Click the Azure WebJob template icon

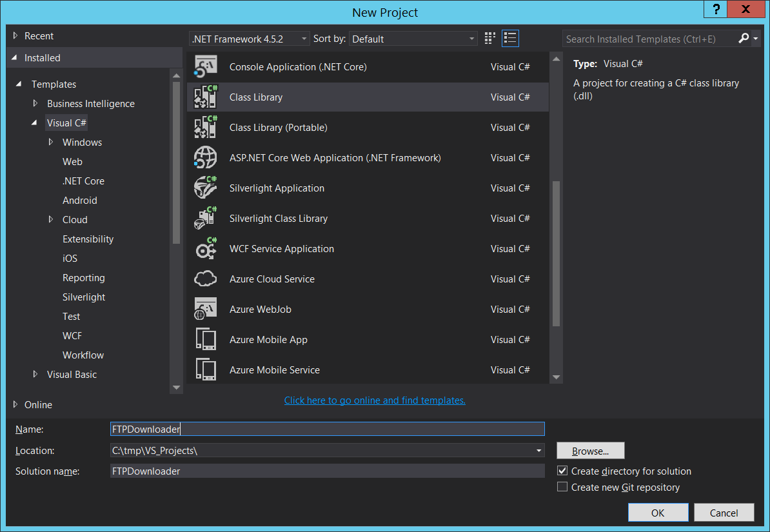pyautogui.click(x=205, y=309)
